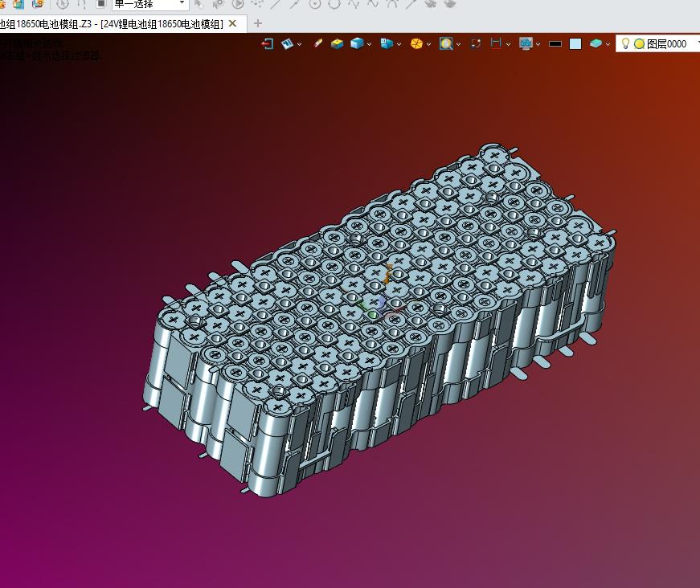Open dropdown arrow next to shaded cube icon
700x588 pixels.
click(369, 44)
